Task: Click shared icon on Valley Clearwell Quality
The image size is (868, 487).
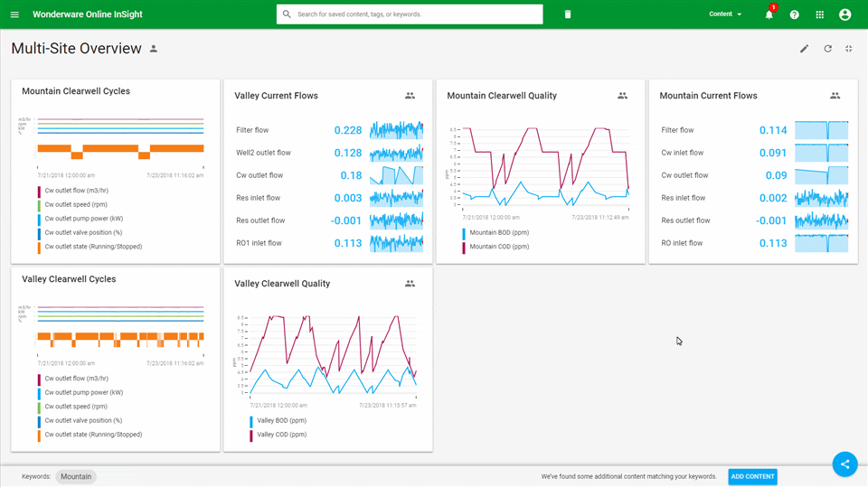Action: 410,284
